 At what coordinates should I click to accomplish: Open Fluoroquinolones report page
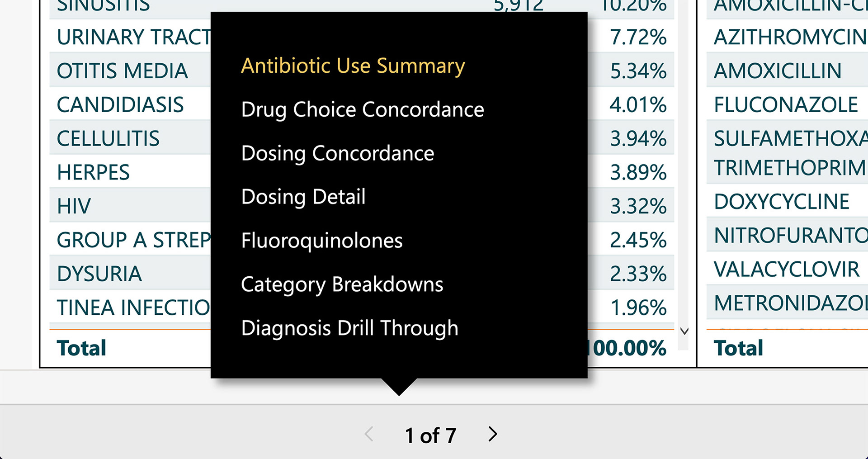[322, 241]
